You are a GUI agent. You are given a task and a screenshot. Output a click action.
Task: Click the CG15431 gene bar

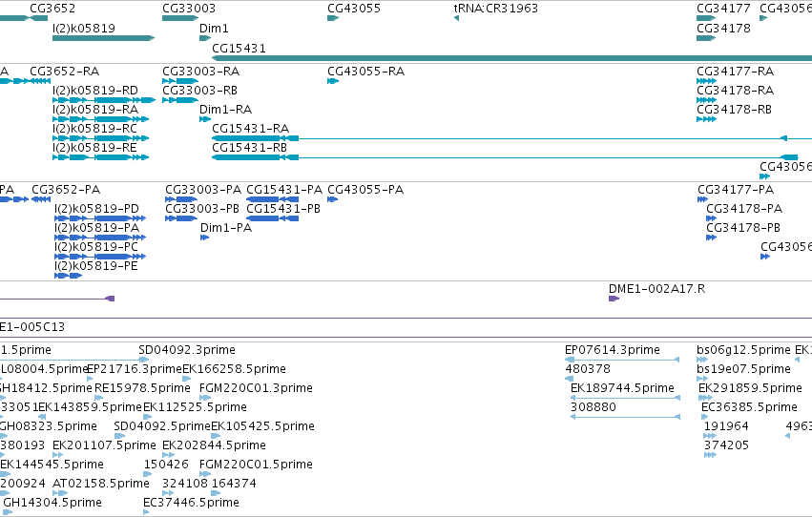[511, 58]
